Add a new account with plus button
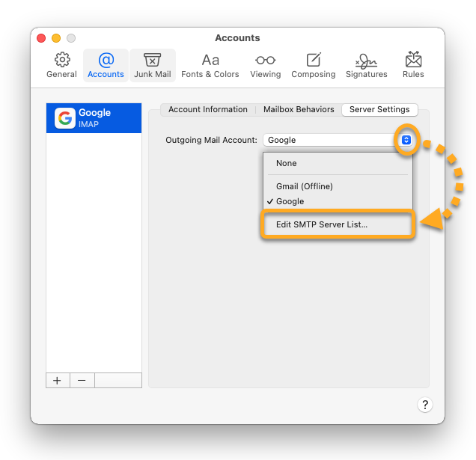Screen dimensions: 476x460 coord(58,380)
